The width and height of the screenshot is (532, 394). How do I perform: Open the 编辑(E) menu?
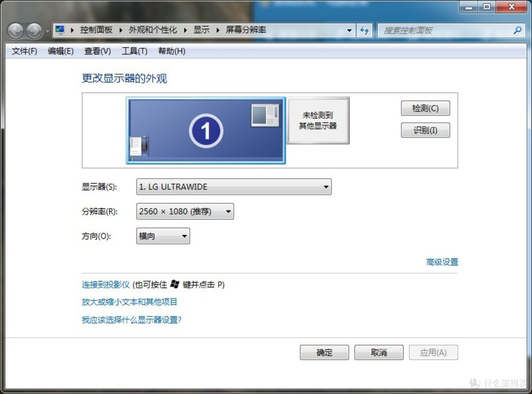tap(61, 51)
